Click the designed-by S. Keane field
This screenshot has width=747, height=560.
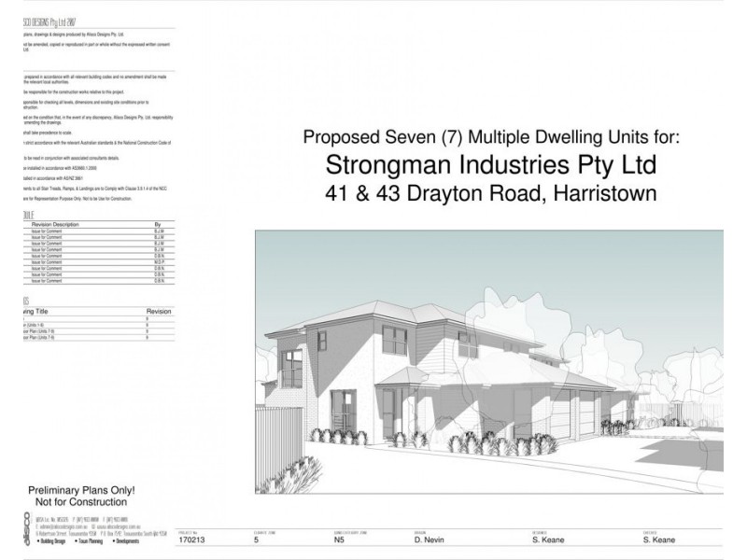pyautogui.click(x=548, y=539)
